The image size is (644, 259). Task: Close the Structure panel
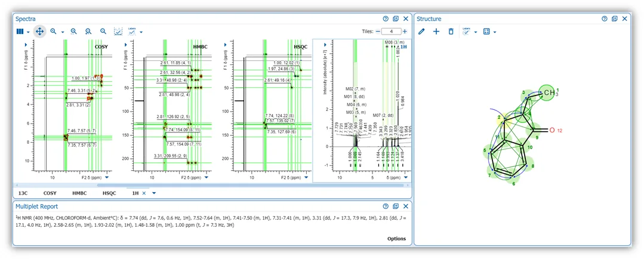pyautogui.click(x=625, y=18)
